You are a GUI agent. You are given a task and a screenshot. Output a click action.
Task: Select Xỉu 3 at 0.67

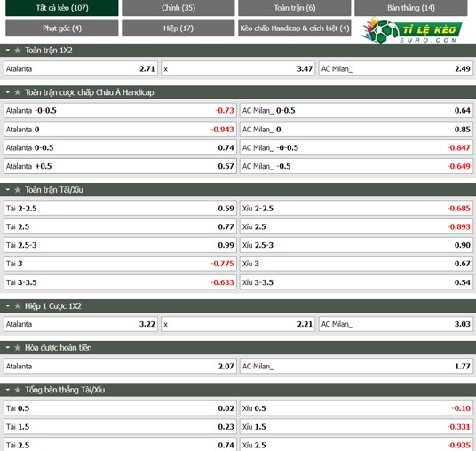tap(356, 264)
